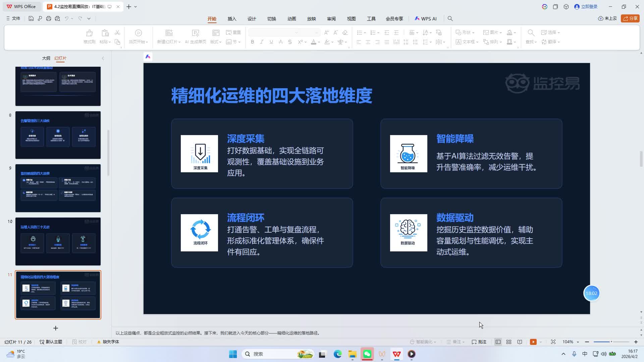644x362 pixels.
Task: Open print preview icon in quick toolbar
Action: pos(57,19)
